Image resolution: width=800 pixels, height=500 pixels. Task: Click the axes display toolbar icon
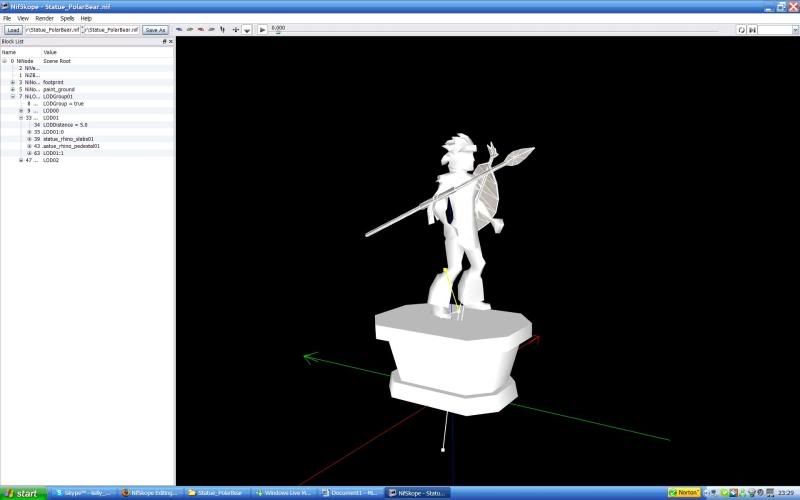pyautogui.click(x=235, y=30)
